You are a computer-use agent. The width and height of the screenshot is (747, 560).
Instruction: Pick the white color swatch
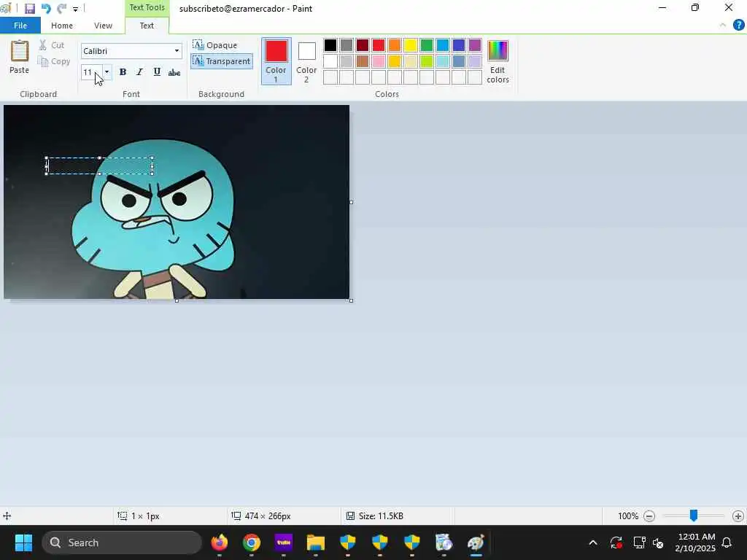pos(330,61)
